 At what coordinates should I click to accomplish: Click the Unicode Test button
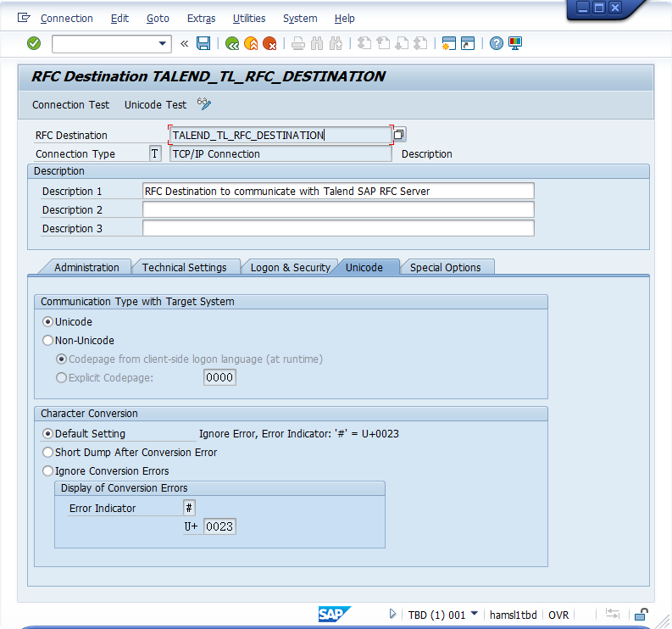[155, 105]
